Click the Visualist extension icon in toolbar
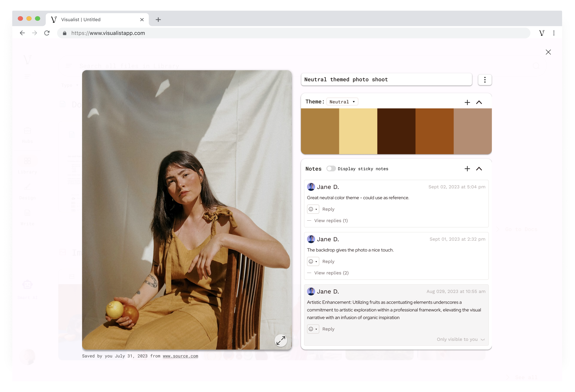Viewport: 575px width, 392px height. (542, 33)
